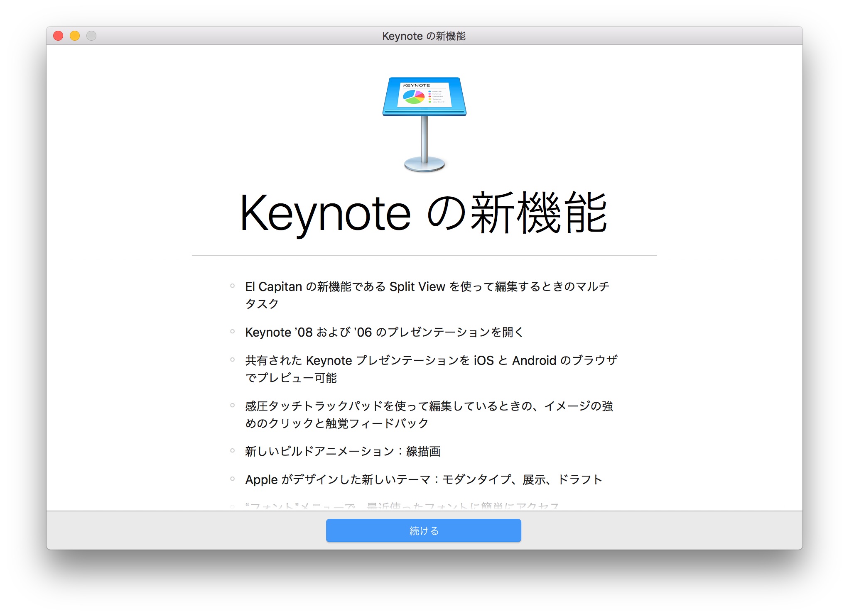This screenshot has width=849, height=616.
Task: Click bullet marker beside 感圧タッチ item
Action: [x=233, y=405]
